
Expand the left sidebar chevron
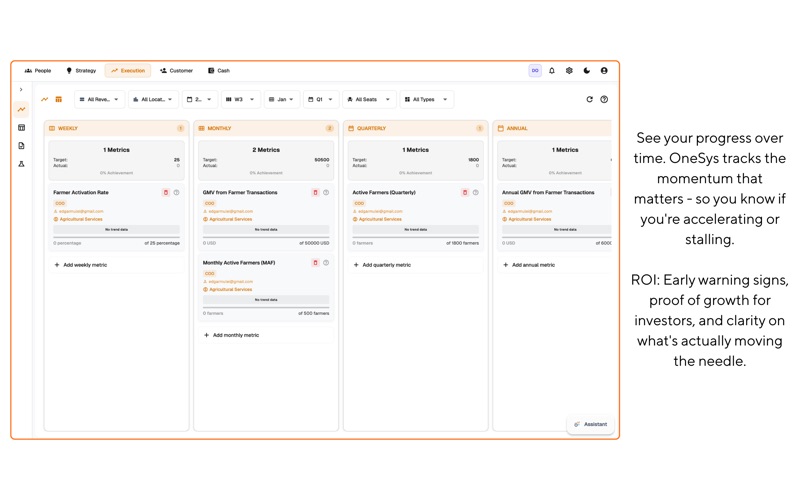21,89
